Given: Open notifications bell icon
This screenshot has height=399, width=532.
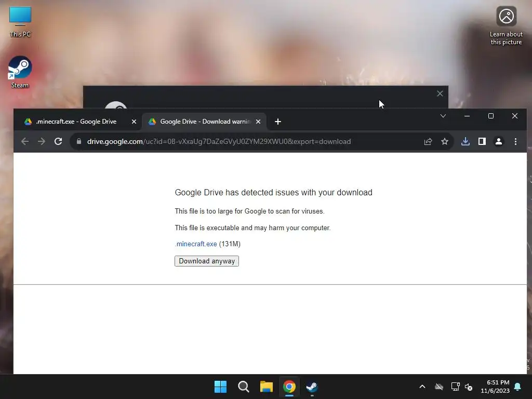Looking at the screenshot, I should tap(518, 387).
